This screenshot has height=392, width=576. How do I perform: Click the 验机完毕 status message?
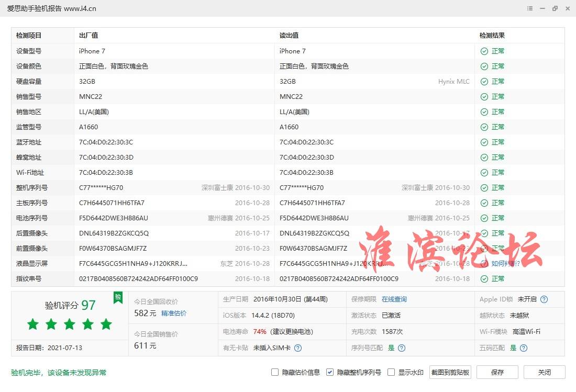[59, 373]
